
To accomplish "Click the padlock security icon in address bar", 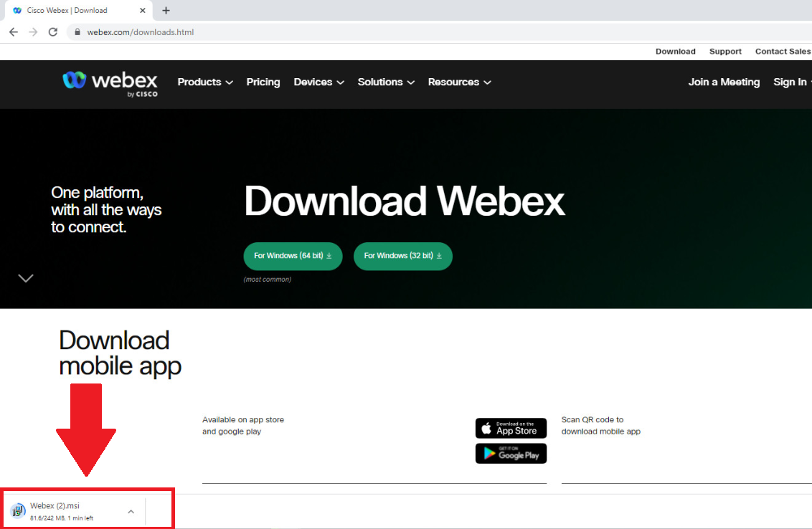I will pos(77,32).
